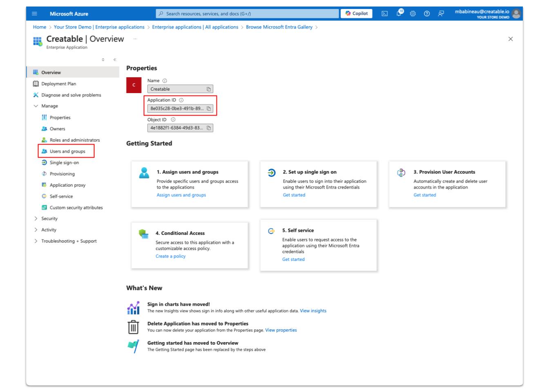This screenshot has height=392, width=549.
Task: Close the Creatable Overview blade
Action: pos(510,39)
